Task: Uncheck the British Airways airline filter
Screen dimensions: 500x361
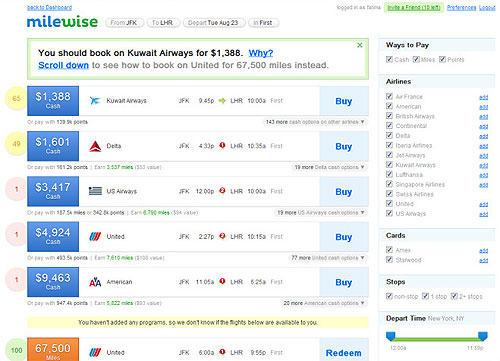Action: (x=389, y=116)
